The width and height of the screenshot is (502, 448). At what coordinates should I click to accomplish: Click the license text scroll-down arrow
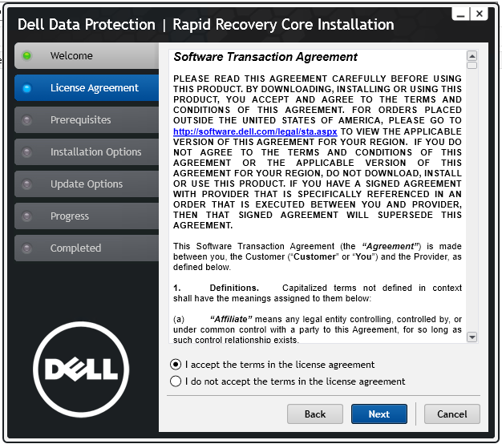[x=472, y=337]
